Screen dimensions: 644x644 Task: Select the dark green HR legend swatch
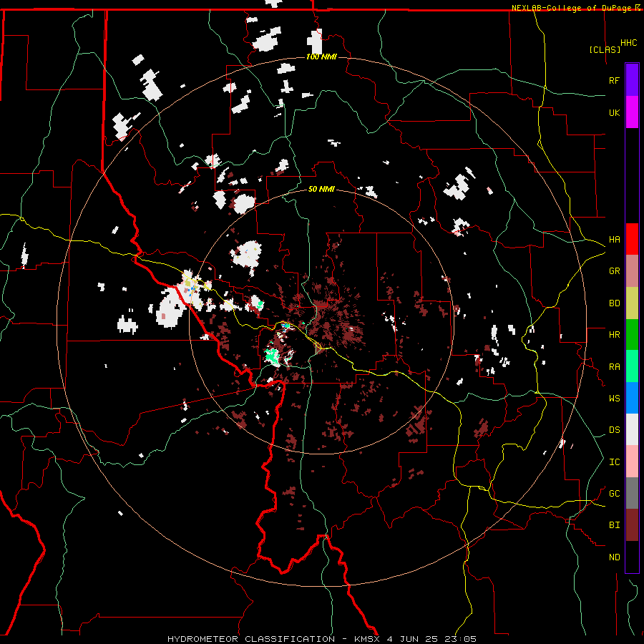[x=632, y=334]
